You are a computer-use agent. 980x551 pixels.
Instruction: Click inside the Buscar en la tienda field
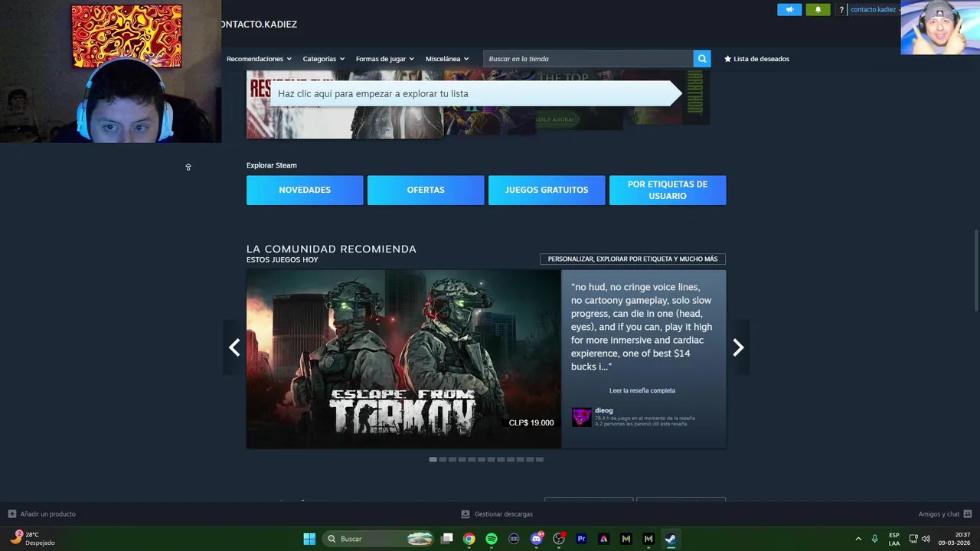(x=588, y=59)
